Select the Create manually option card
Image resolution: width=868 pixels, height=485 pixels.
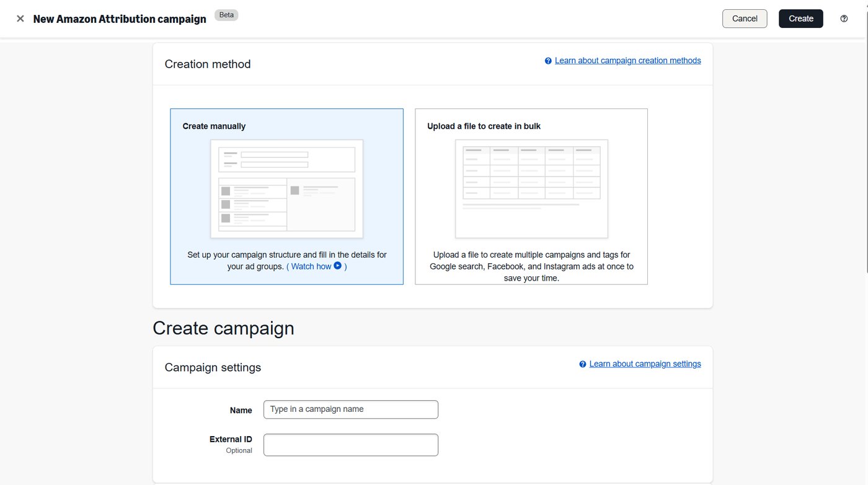click(x=287, y=197)
